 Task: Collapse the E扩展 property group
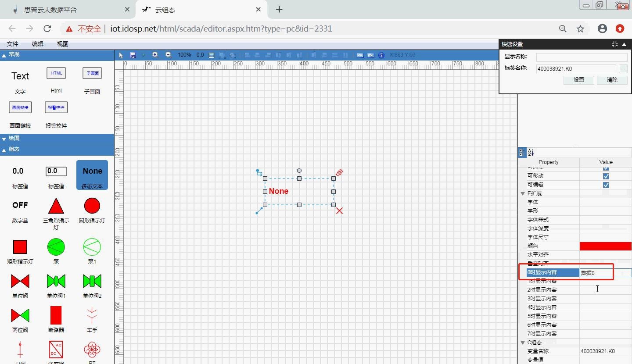[x=523, y=193]
